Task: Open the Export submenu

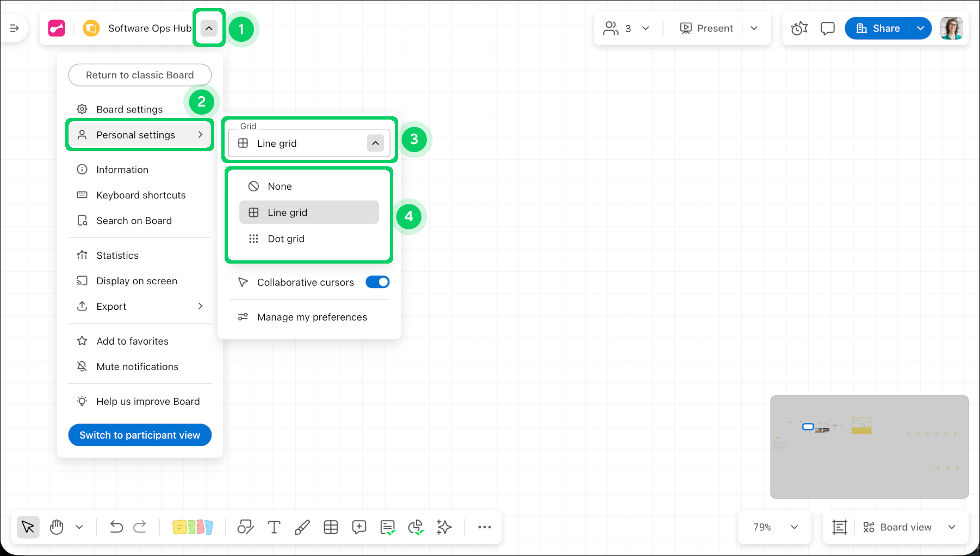Action: pos(140,307)
